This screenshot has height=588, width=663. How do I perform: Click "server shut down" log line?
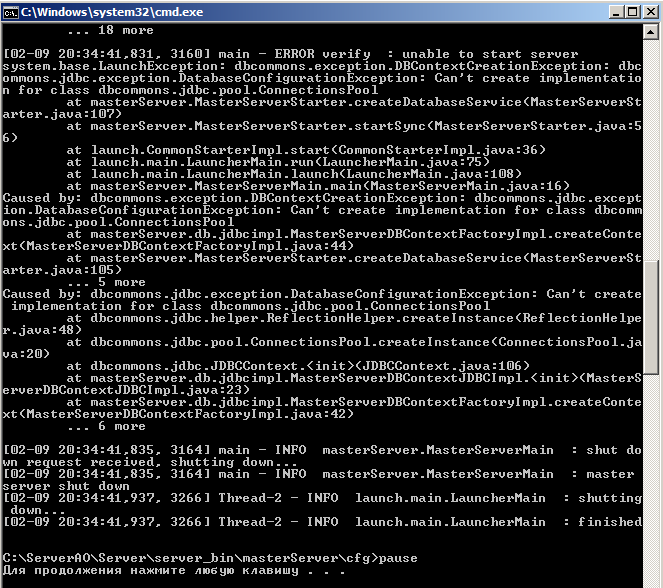click(66, 486)
